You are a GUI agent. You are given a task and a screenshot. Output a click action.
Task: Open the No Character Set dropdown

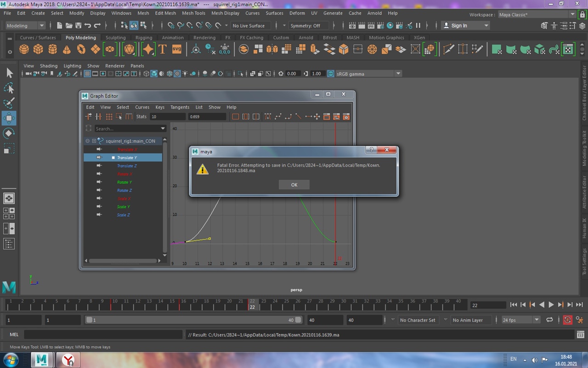pos(418,320)
